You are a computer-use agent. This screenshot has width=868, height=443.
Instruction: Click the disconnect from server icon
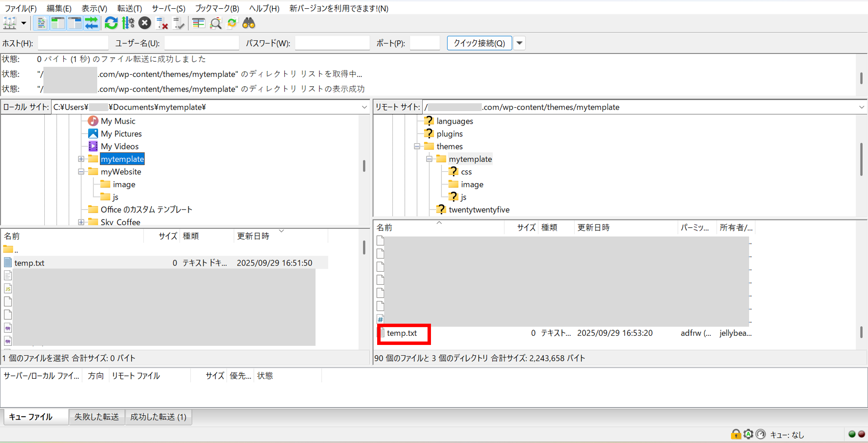pyautogui.click(x=162, y=23)
